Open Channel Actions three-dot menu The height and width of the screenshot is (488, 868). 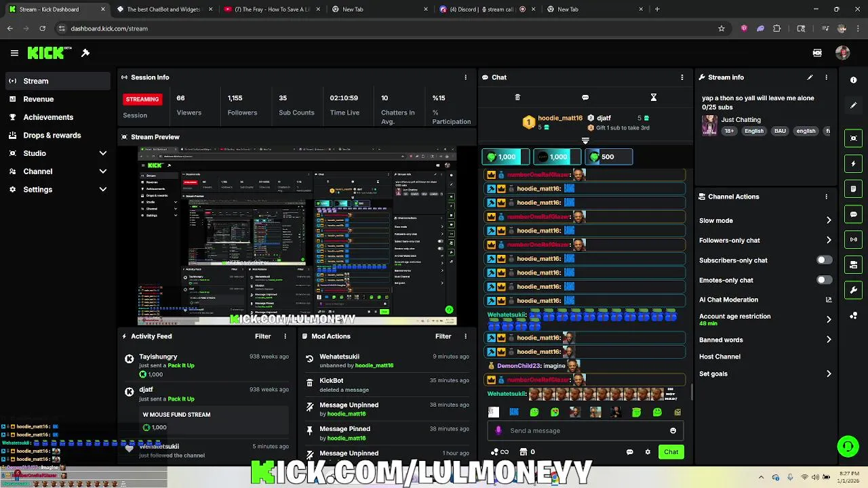point(826,197)
